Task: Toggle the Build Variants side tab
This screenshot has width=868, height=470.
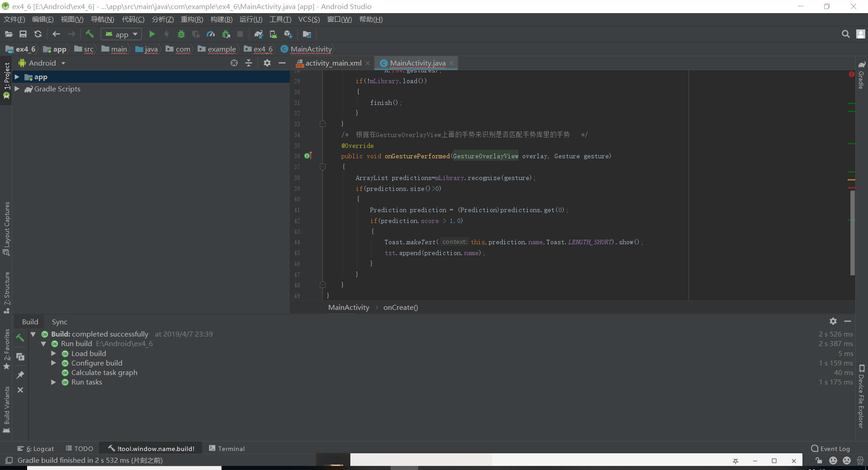Action: (6, 409)
